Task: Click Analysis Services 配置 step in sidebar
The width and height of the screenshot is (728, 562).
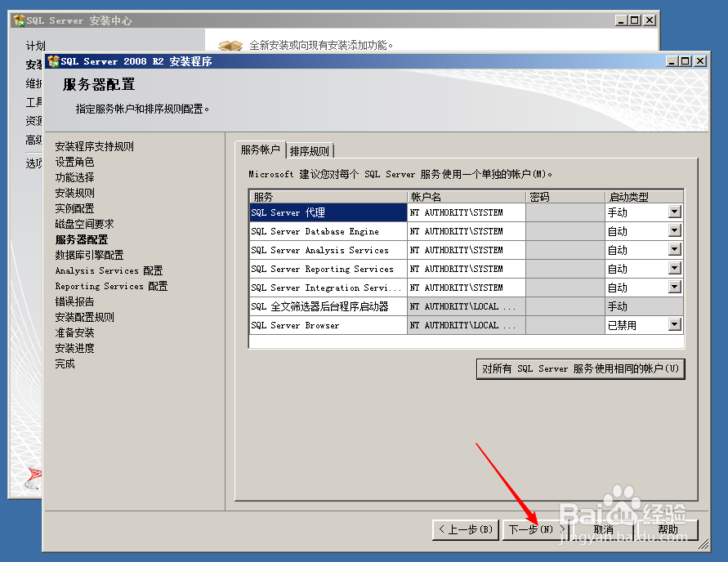Action: click(x=109, y=270)
